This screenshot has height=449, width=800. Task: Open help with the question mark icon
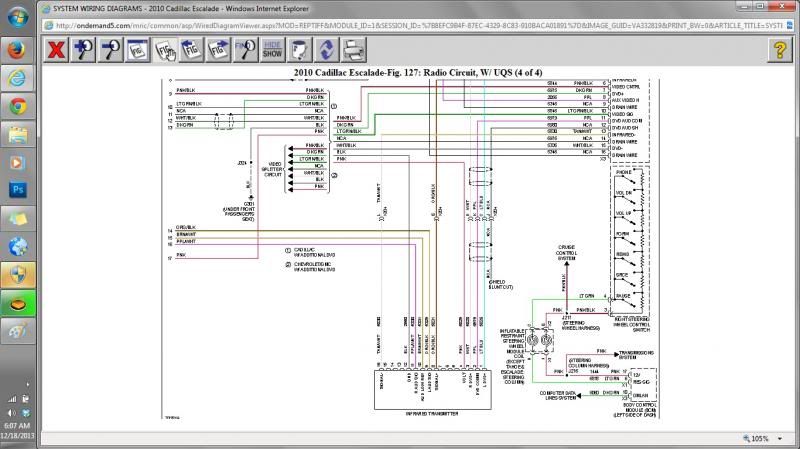780,50
